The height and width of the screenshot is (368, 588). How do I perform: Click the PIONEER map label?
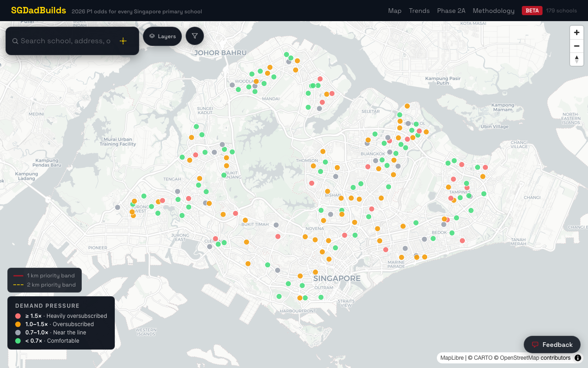[98, 247]
